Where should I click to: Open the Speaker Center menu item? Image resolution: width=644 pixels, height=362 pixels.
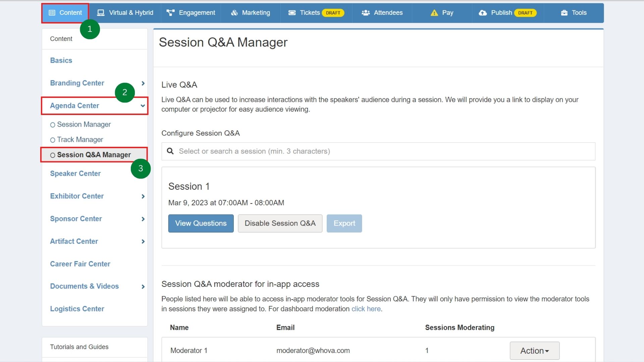(75, 174)
